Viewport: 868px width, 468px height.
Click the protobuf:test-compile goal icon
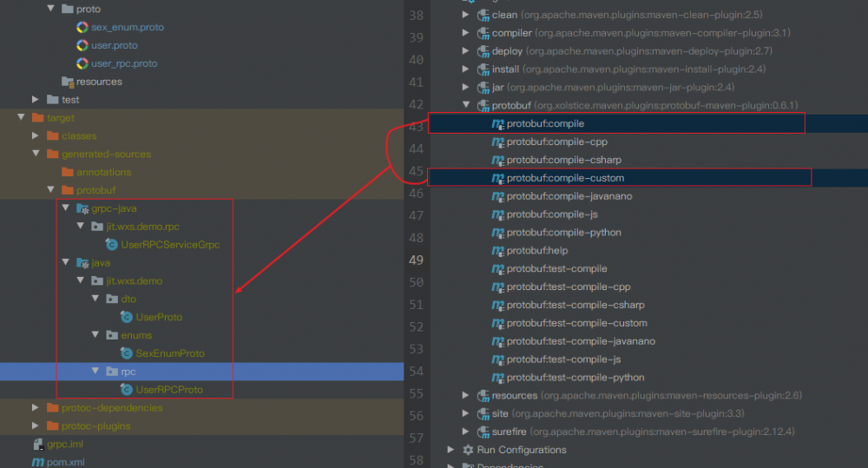497,268
